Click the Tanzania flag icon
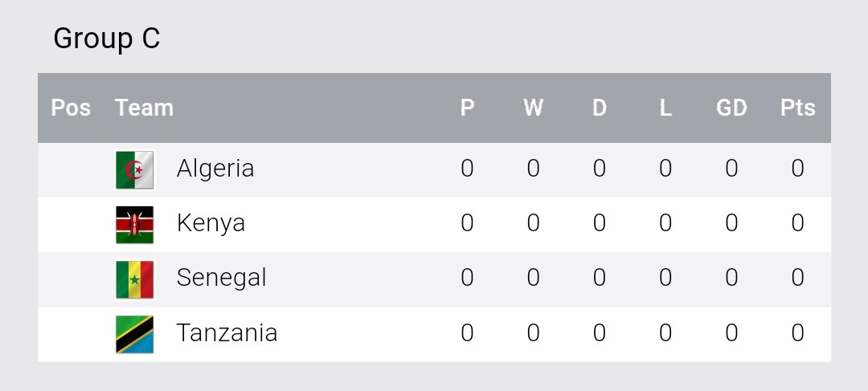This screenshot has width=868, height=391. pyautogui.click(x=134, y=334)
